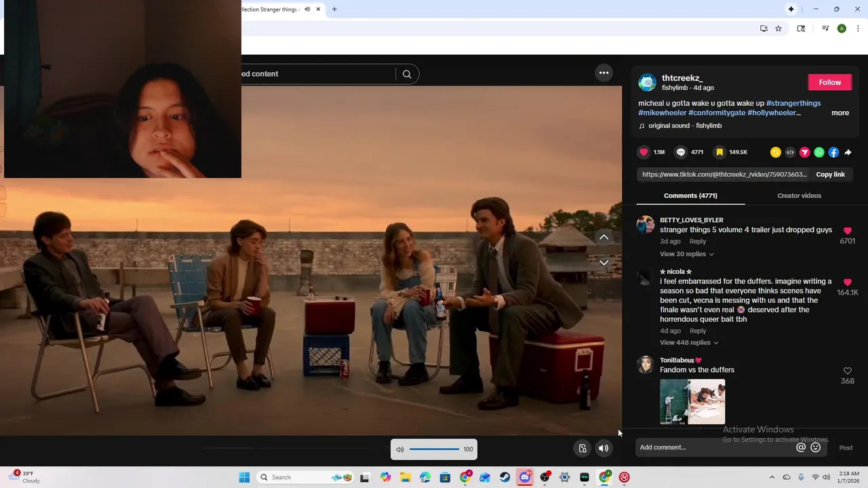Open the embed code icon
868x488 pixels.
point(790,152)
